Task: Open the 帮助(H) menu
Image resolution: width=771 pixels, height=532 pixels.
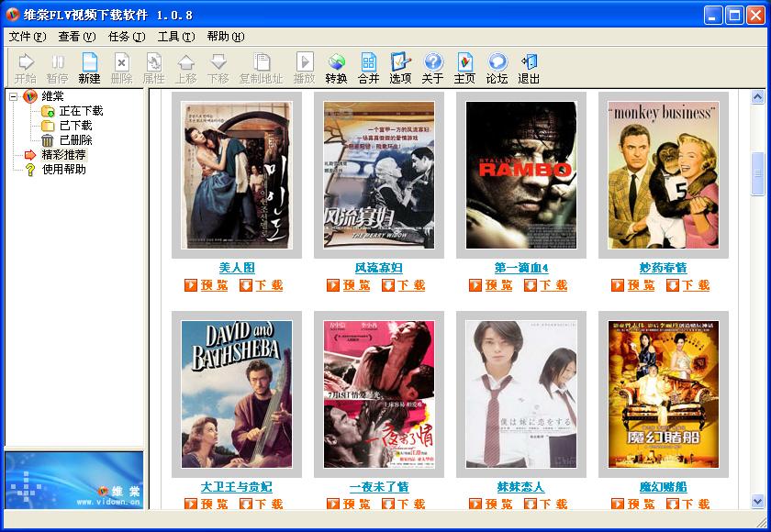Action: [x=226, y=37]
